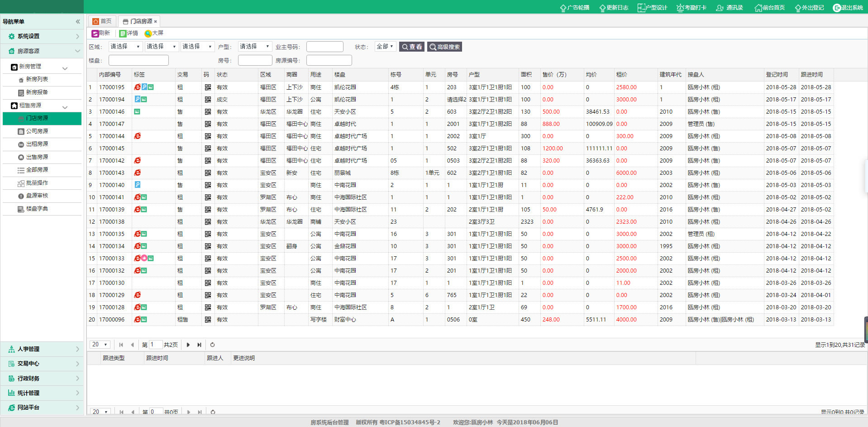
Task: Go to next page in listings pager
Action: 188,345
